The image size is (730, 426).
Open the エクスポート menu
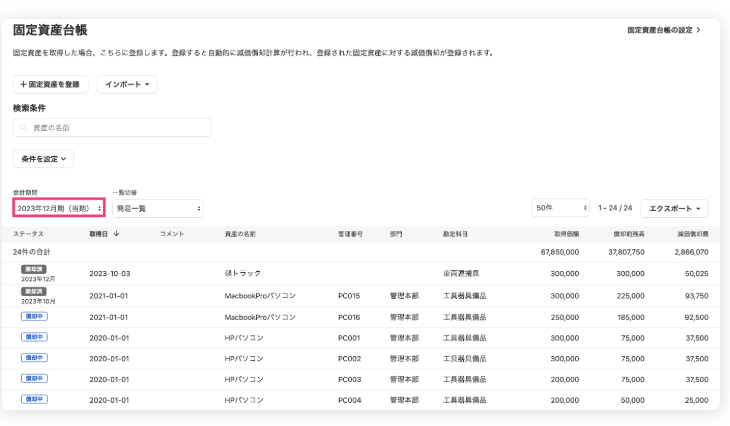point(674,208)
